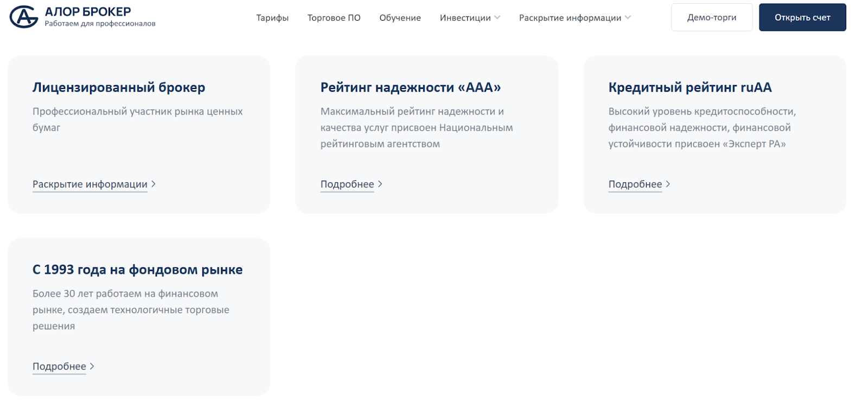Click the ALOR Broker circular logo icon
Viewport: 868px width, 401px height.
coord(23,17)
